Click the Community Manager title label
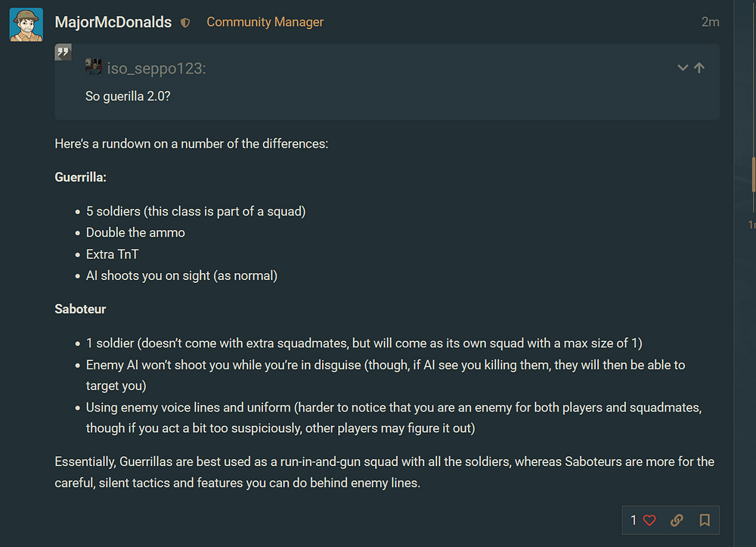756x547 pixels. click(x=265, y=22)
